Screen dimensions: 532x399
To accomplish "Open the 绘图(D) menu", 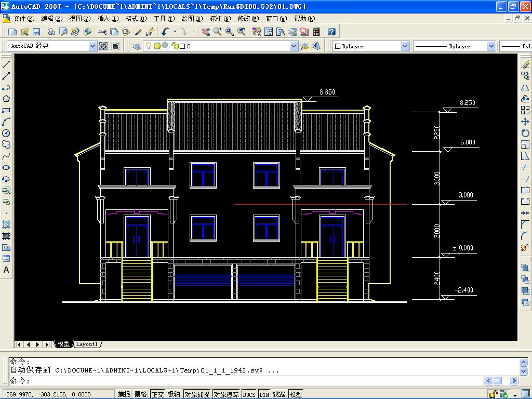I will pos(192,19).
